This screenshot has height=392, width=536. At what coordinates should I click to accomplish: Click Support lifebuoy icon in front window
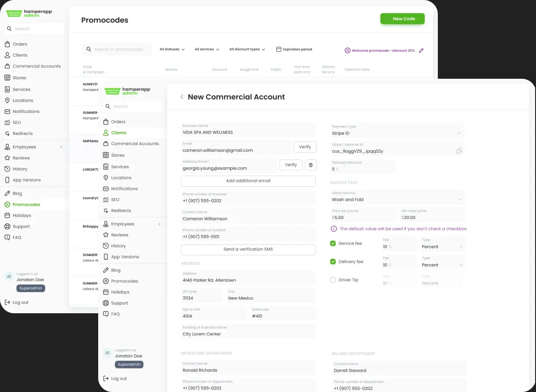point(106,303)
